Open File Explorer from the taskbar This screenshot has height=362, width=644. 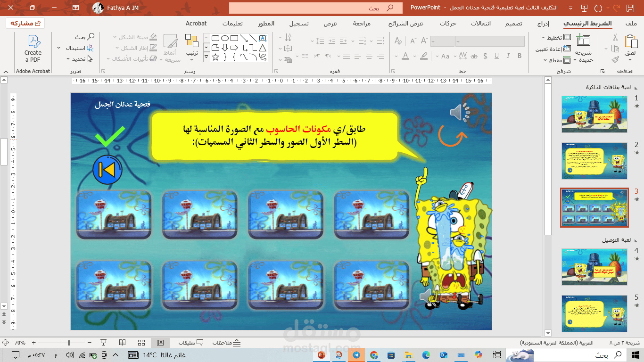tap(409, 355)
